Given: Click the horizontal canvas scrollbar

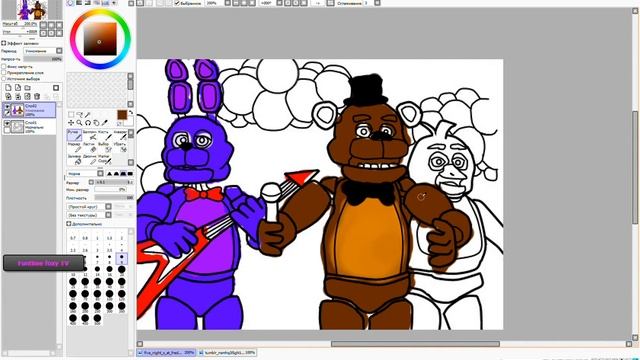Looking at the screenshot, I should coord(415,344).
